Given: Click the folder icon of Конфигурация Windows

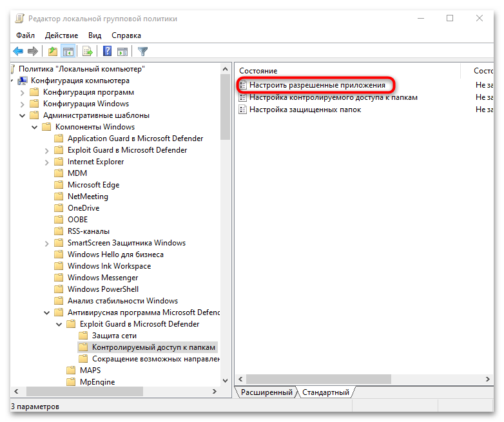Looking at the screenshot, I should (x=34, y=104).
